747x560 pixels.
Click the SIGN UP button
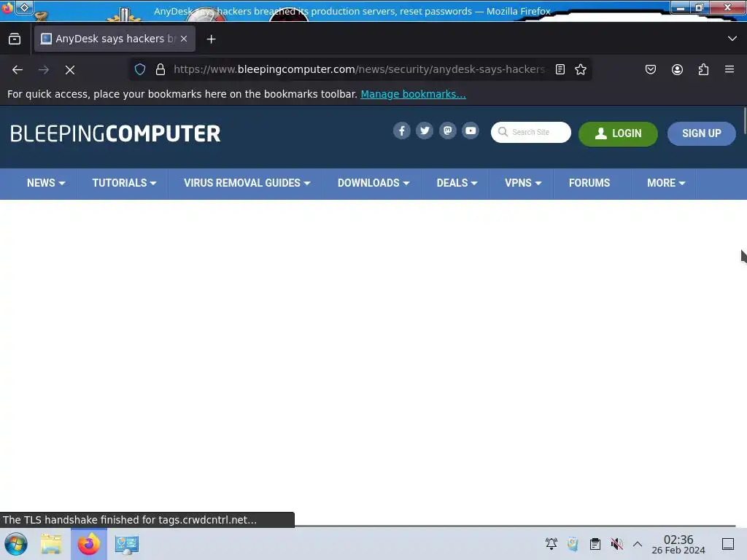701,134
